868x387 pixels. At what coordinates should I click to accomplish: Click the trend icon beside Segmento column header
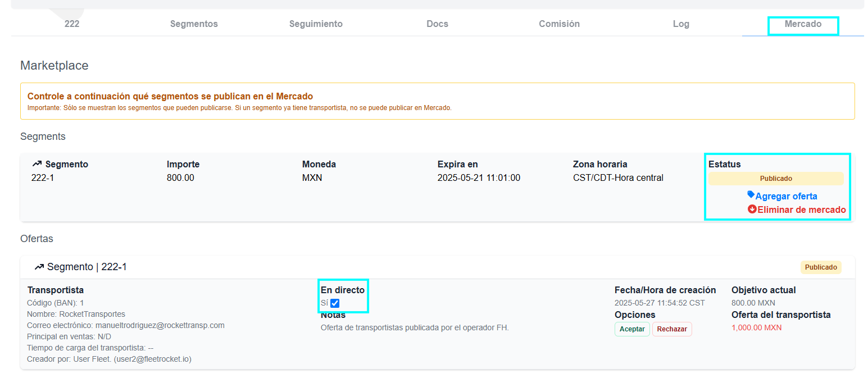pos(37,164)
